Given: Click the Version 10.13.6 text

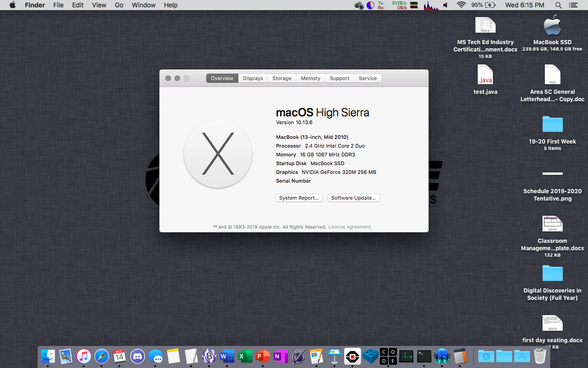Looking at the screenshot, I should pos(294,122).
